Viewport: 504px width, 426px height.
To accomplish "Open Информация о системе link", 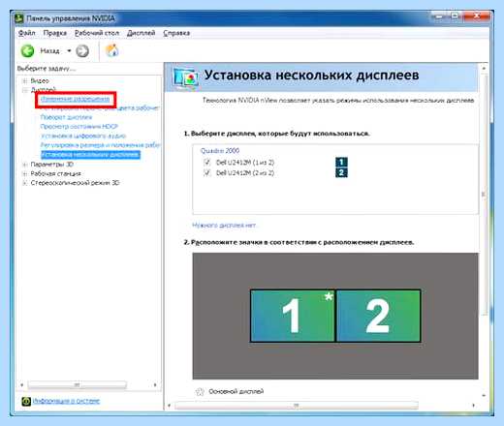I will pyautogui.click(x=66, y=401).
